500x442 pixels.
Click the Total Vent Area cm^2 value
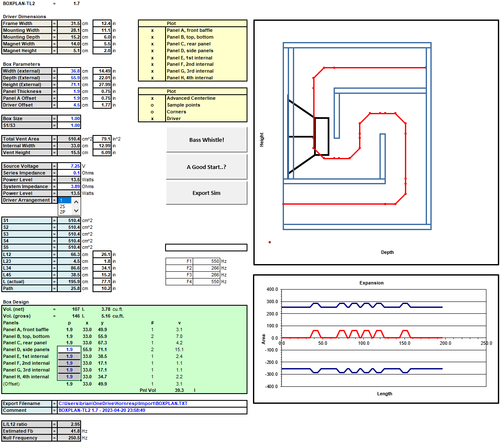point(69,139)
